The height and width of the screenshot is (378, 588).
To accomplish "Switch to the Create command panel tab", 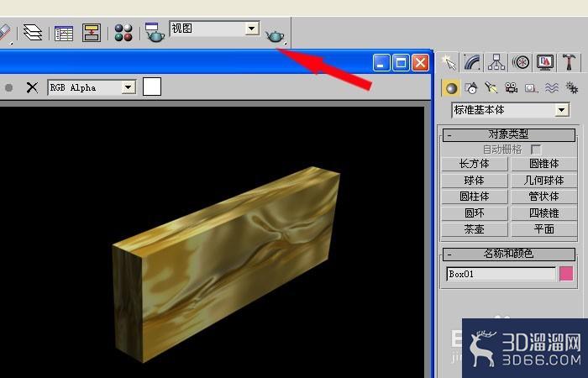I will [x=449, y=62].
